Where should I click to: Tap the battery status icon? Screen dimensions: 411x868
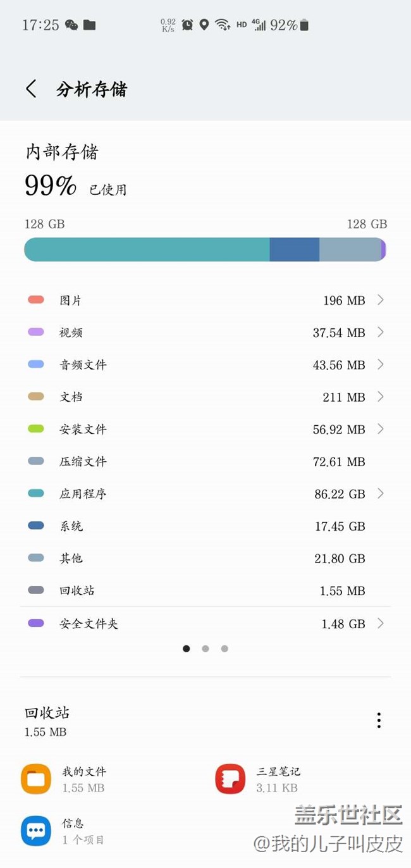point(305,25)
